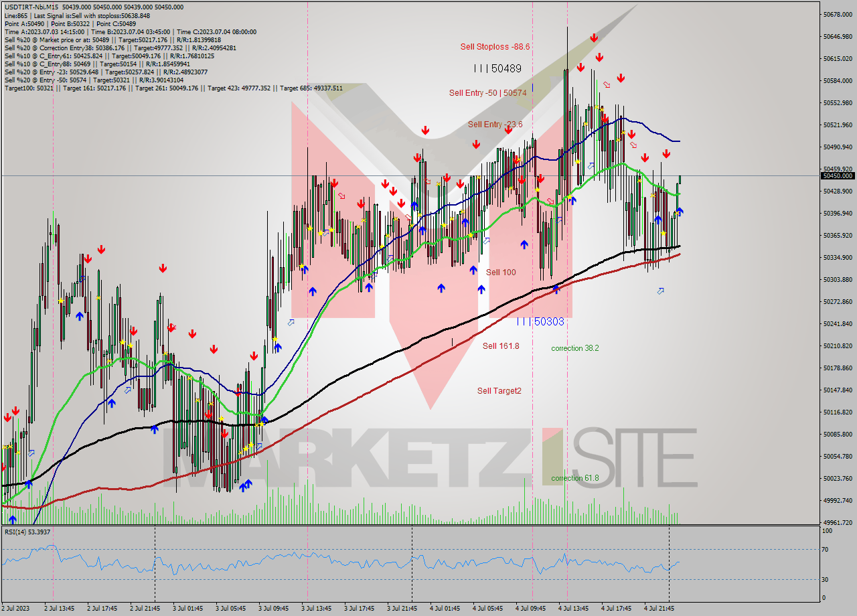Select the '| | | 50489' level label
The image size is (857, 616).
497,68
